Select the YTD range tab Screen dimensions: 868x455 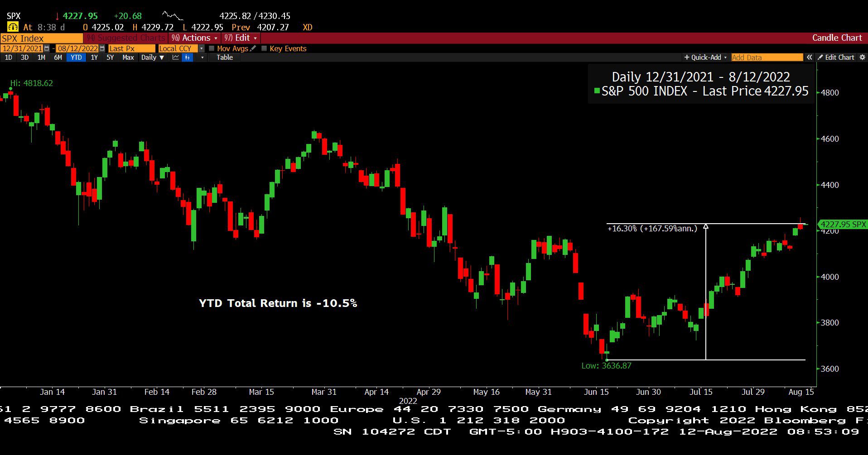pyautogui.click(x=76, y=57)
